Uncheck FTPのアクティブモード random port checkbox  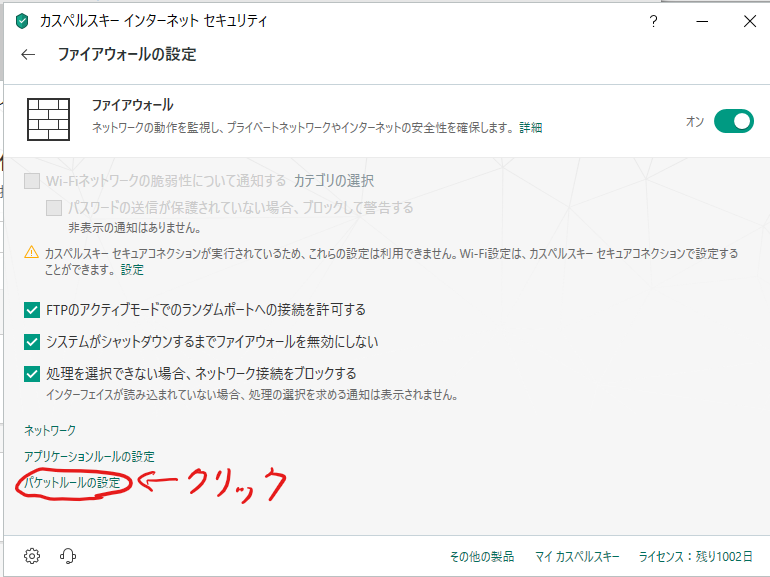click(32, 310)
